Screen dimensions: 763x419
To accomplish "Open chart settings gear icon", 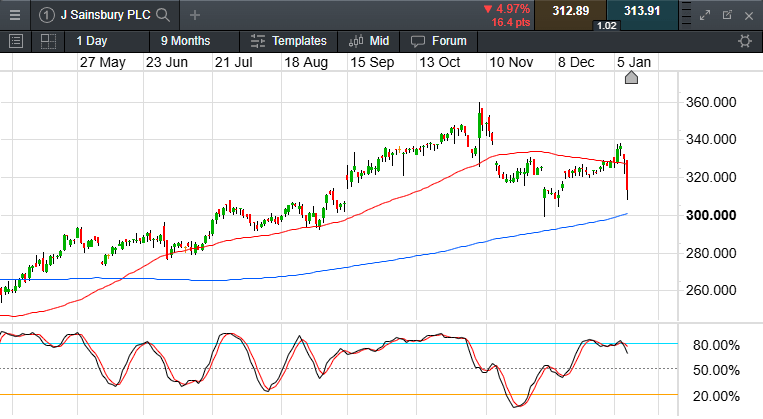I will [744, 41].
